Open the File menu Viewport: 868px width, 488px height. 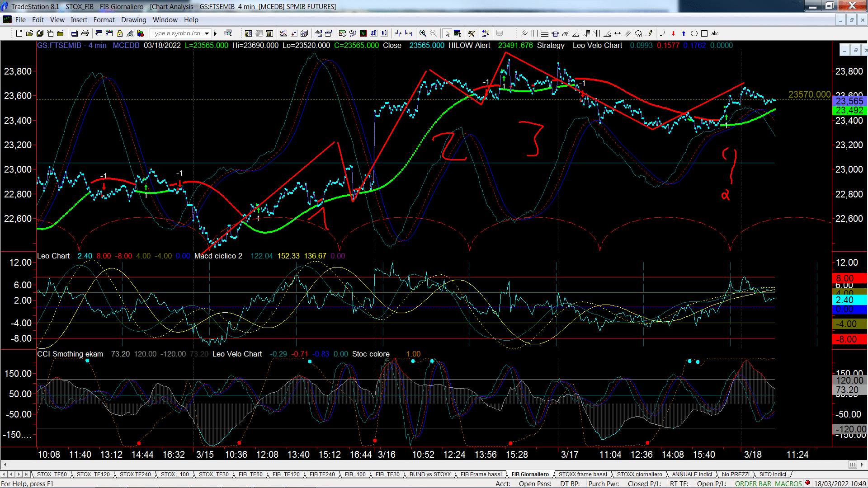20,20
